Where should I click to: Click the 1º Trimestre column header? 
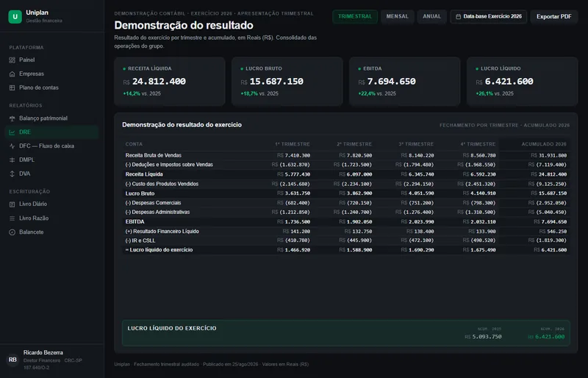293,144
